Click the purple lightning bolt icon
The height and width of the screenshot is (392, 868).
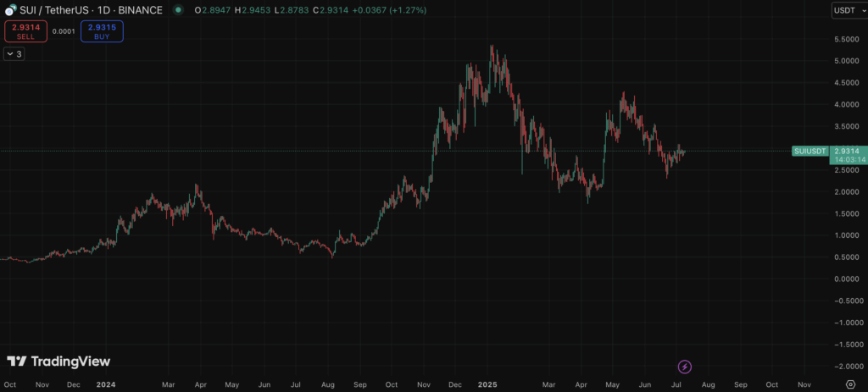click(685, 367)
